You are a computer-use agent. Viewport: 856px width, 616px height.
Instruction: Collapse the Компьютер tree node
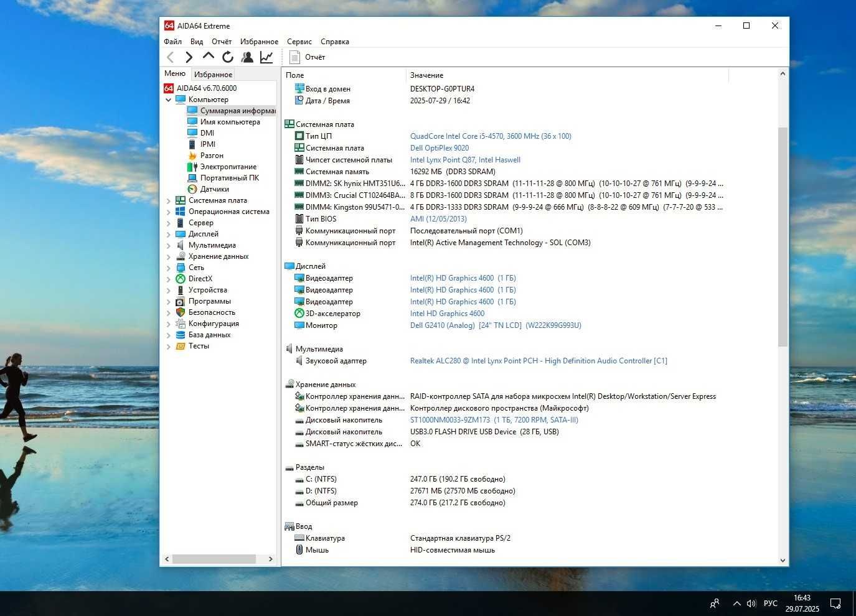[x=169, y=100]
